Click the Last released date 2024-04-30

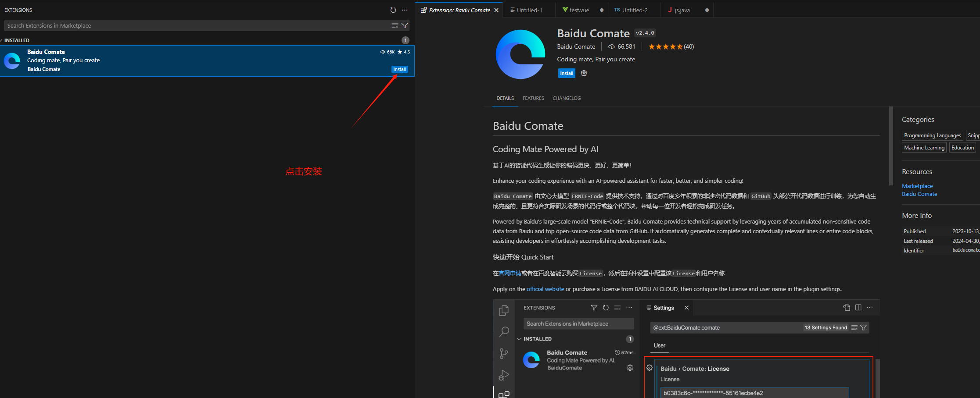tap(966, 241)
